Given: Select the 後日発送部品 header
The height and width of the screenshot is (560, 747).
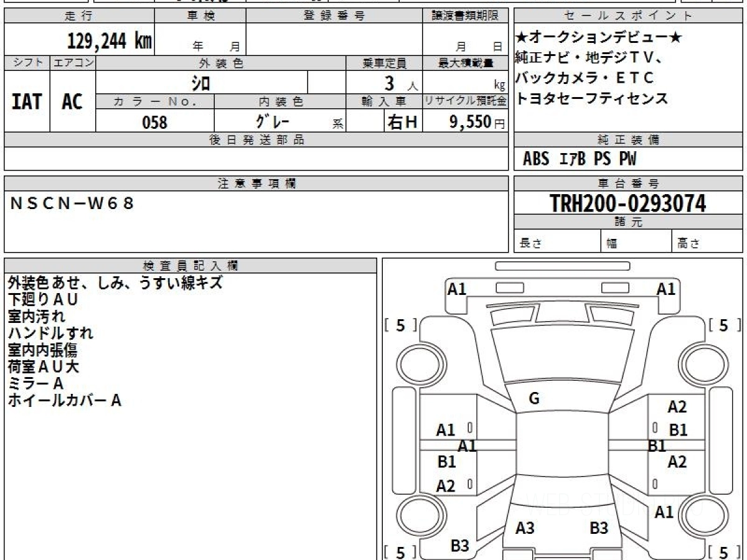Looking at the screenshot, I should point(256,140).
